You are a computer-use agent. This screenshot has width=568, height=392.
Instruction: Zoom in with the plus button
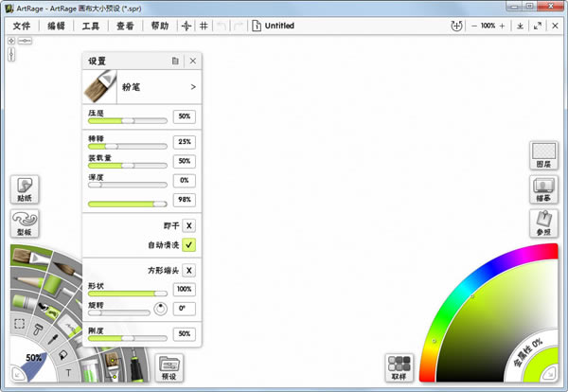pos(502,26)
